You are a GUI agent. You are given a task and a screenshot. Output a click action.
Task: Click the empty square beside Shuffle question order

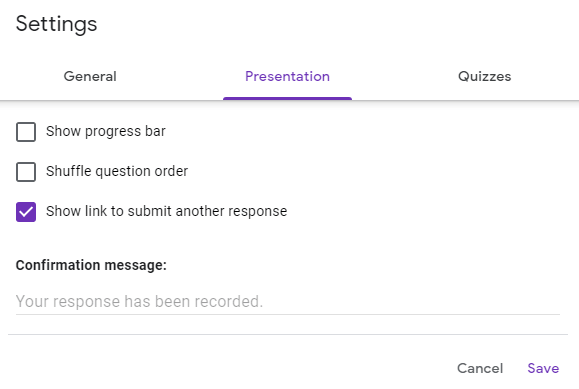[26, 172]
